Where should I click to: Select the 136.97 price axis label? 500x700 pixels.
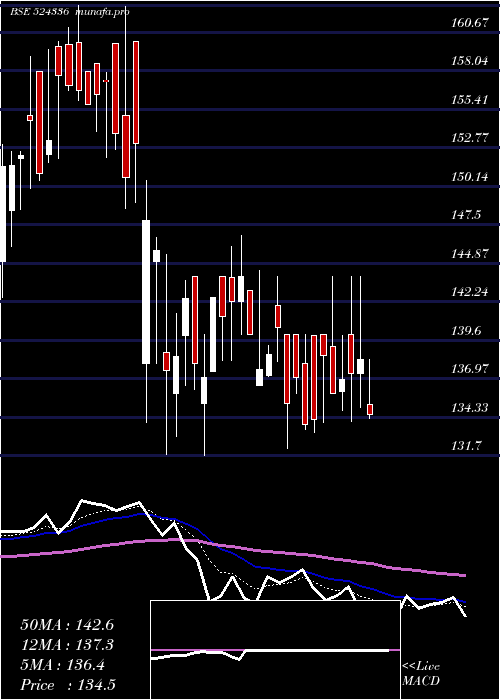470,369
